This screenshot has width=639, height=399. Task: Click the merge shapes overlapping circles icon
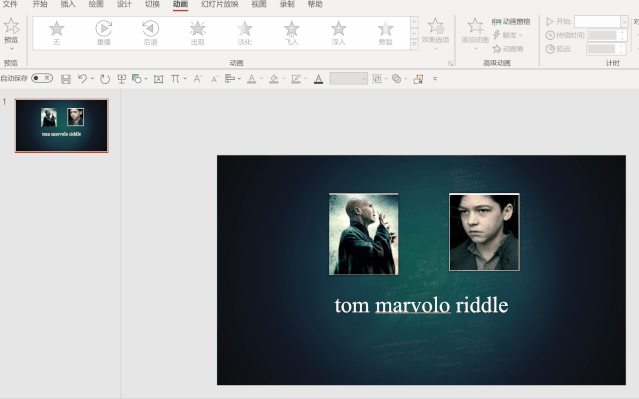pyautogui.click(x=396, y=79)
